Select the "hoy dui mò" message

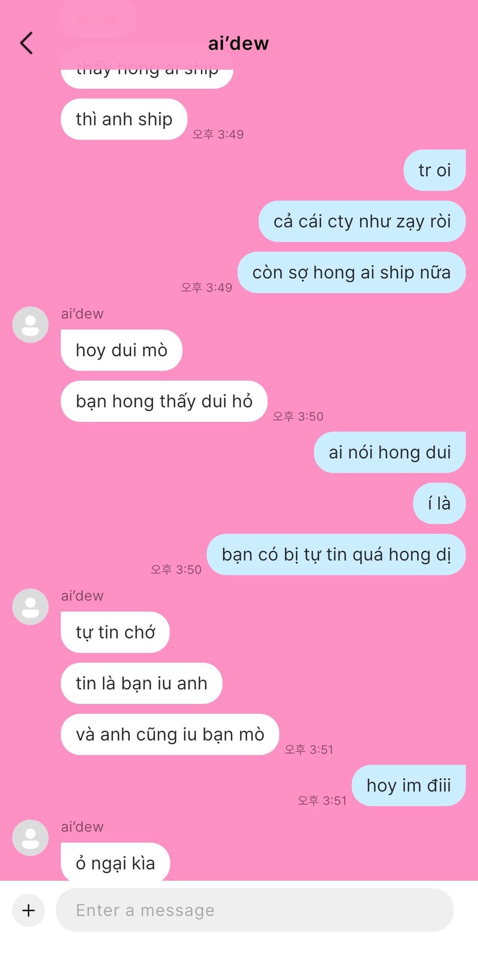[x=122, y=350]
